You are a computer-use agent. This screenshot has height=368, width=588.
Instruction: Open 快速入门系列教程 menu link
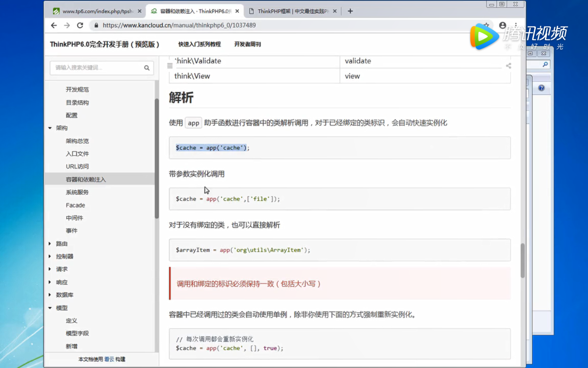tap(199, 44)
